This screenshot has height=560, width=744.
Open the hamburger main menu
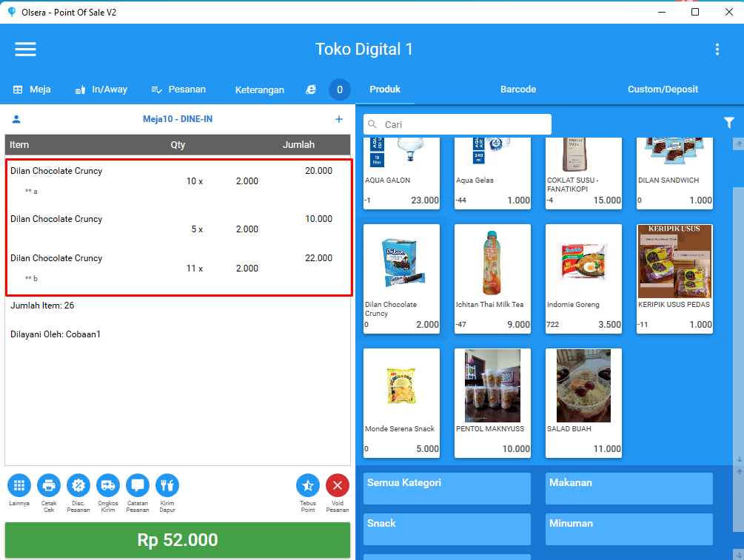(x=26, y=50)
